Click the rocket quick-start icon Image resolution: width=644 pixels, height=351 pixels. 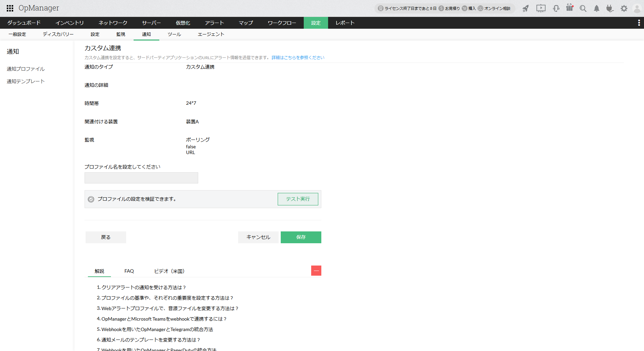tap(526, 8)
